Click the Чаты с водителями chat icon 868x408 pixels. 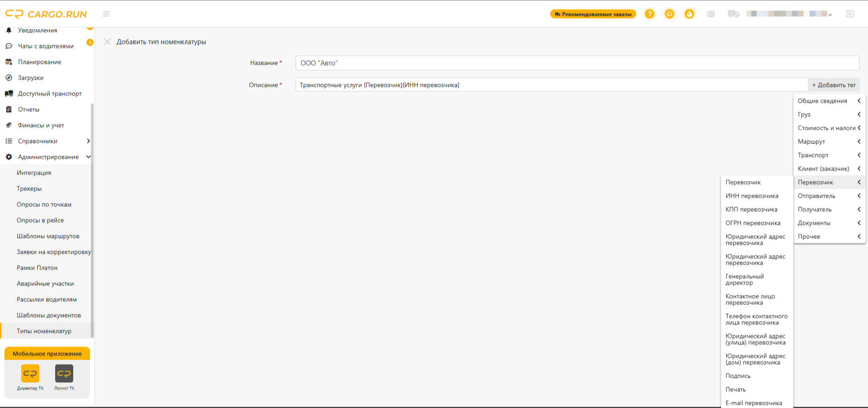coord(9,46)
